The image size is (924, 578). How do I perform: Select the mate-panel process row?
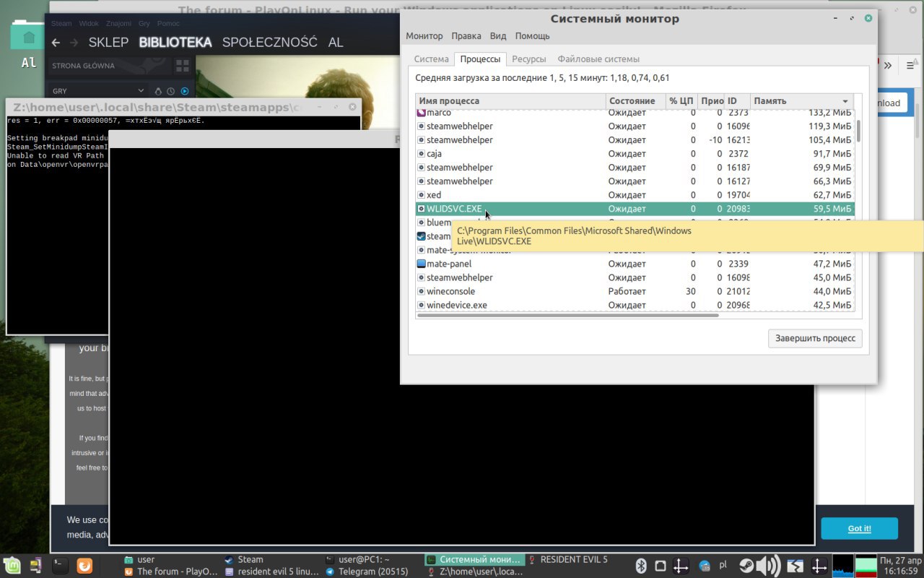coord(635,264)
